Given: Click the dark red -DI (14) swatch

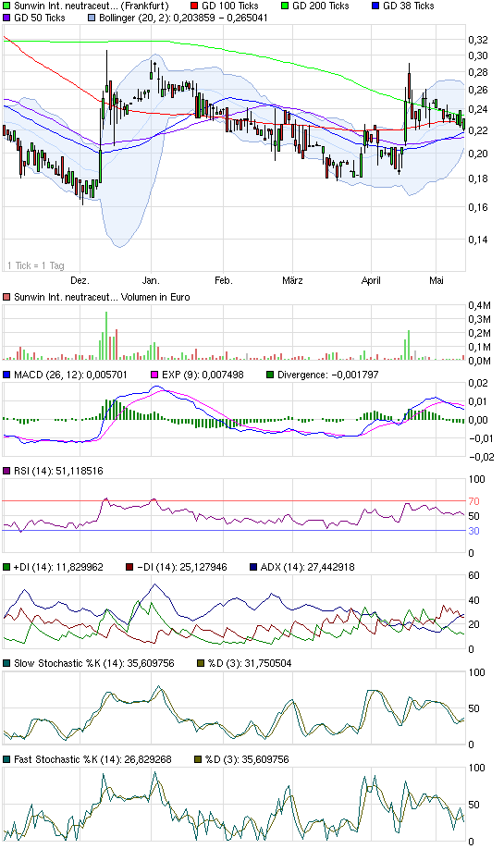Looking at the screenshot, I should click(129, 568).
